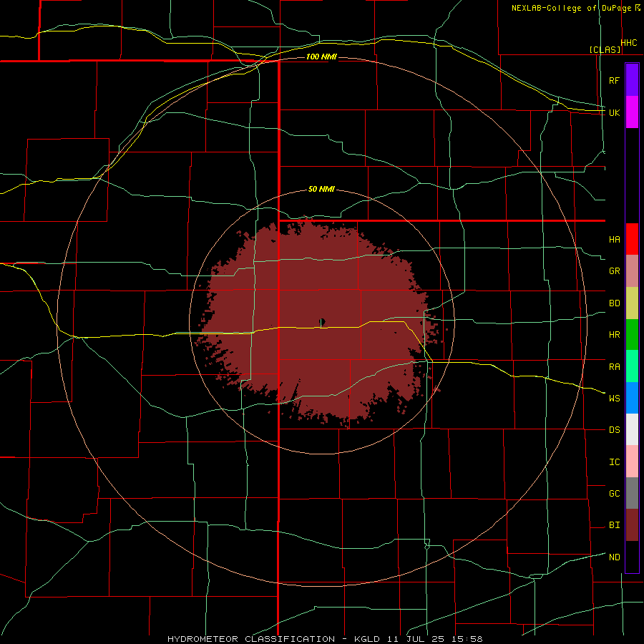Click the HR green legend swatch
Screen dimensions: 644x644
click(x=632, y=334)
